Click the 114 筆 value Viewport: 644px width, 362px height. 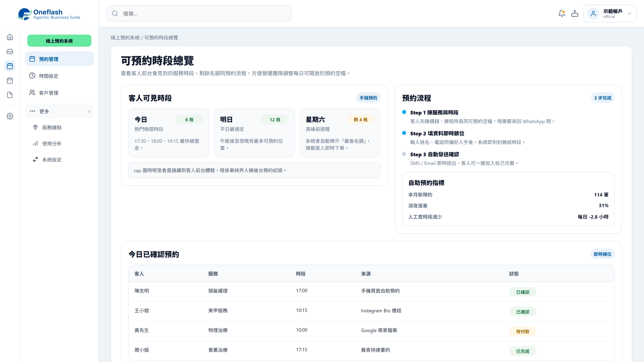[601, 195]
